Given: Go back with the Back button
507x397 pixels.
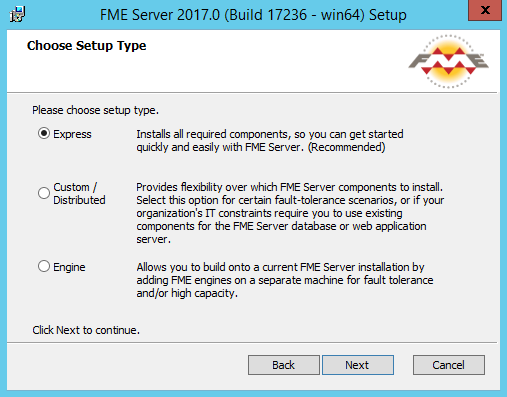Looking at the screenshot, I should pyautogui.click(x=284, y=365).
